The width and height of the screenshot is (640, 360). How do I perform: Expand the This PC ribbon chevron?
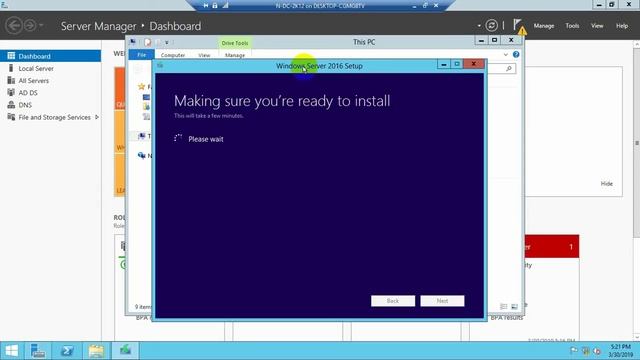(506, 55)
